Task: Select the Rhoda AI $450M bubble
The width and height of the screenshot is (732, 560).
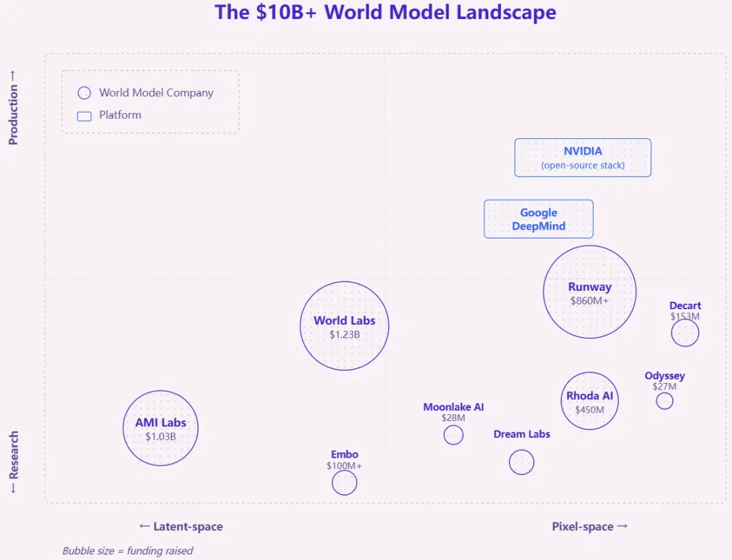Action: click(590, 401)
